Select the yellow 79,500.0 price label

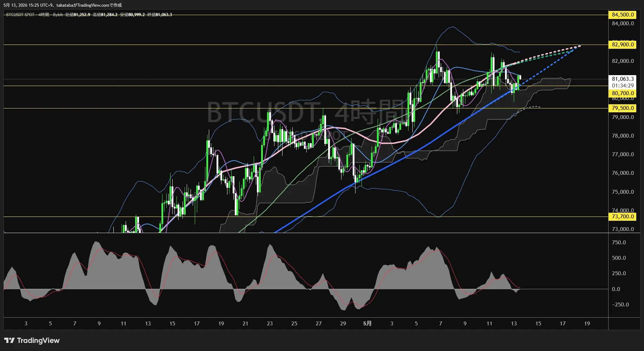[623, 108]
